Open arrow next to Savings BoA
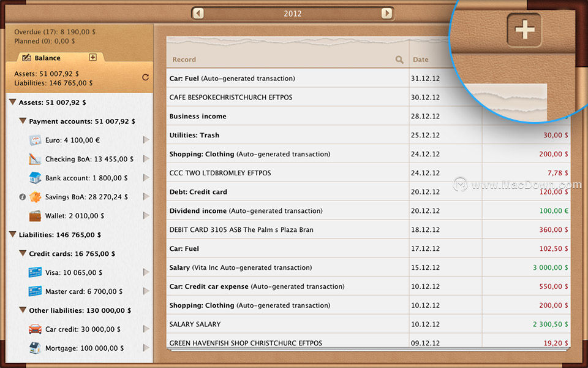This screenshot has height=368, width=588. tap(146, 196)
